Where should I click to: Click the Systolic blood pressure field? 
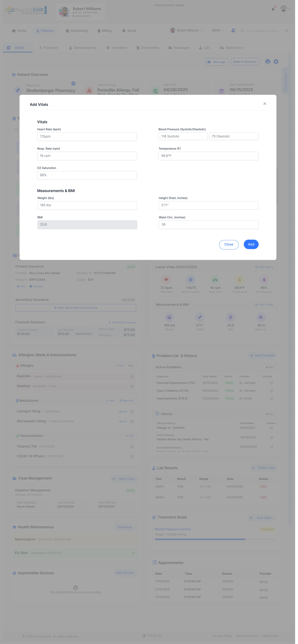[183, 136]
